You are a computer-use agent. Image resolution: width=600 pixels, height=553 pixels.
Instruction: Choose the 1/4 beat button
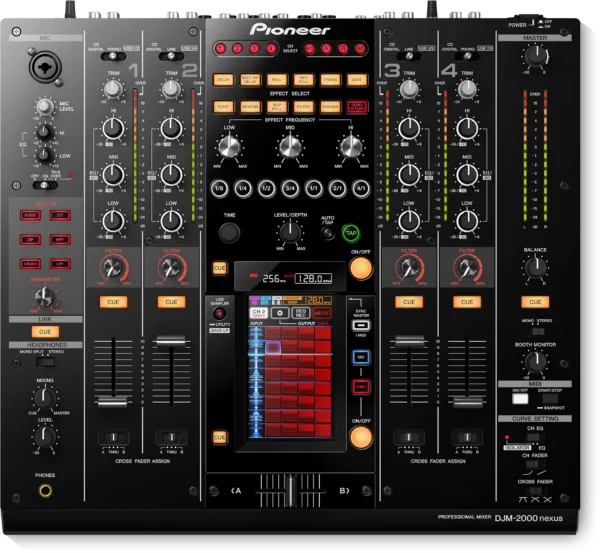tap(243, 188)
